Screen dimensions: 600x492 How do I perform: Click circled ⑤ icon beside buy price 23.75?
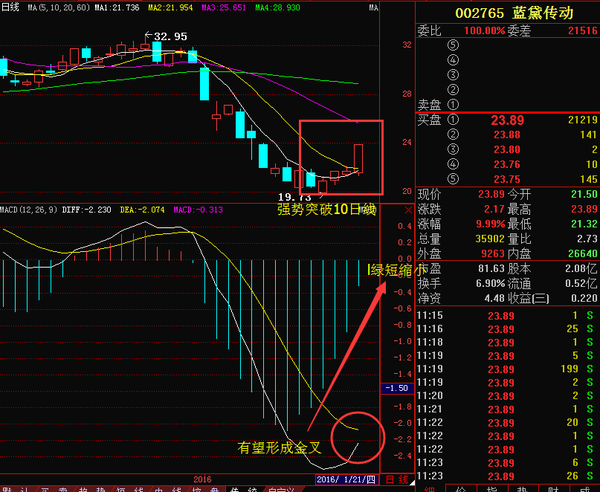pyautogui.click(x=454, y=179)
